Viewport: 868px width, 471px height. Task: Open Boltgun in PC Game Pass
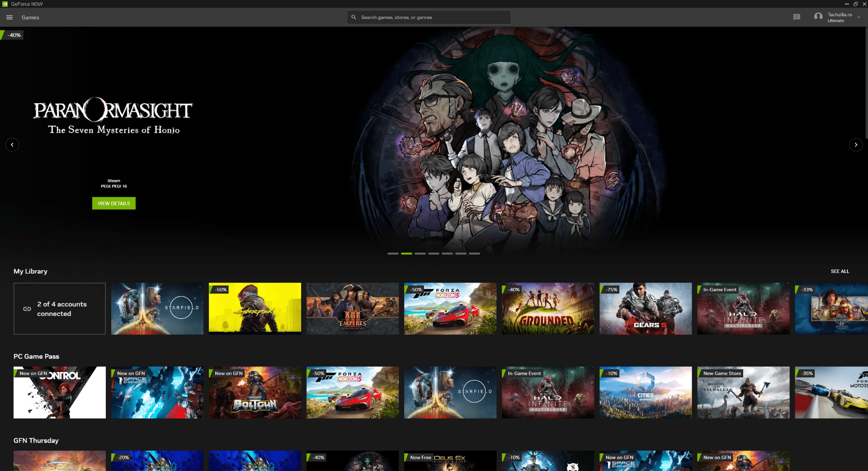(x=255, y=392)
